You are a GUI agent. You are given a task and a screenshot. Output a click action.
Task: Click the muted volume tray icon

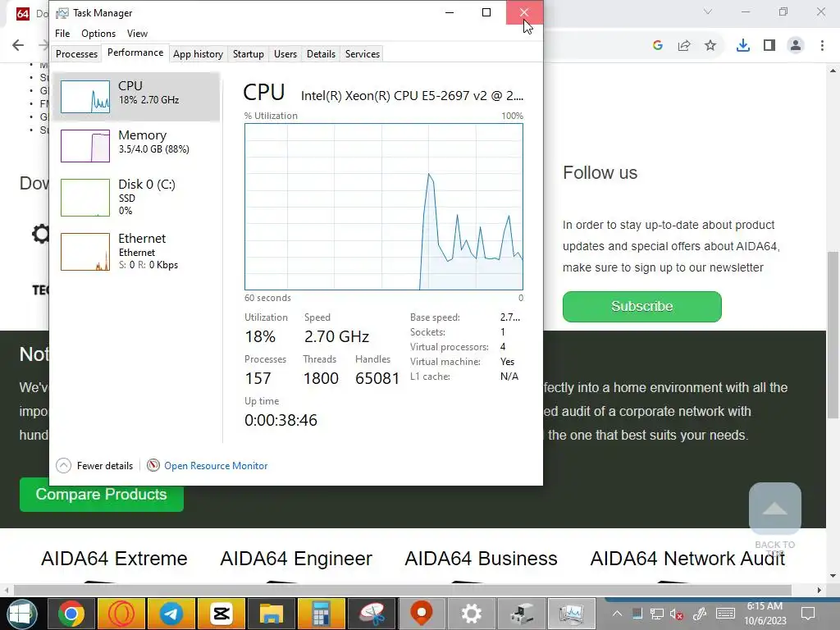[677, 614]
